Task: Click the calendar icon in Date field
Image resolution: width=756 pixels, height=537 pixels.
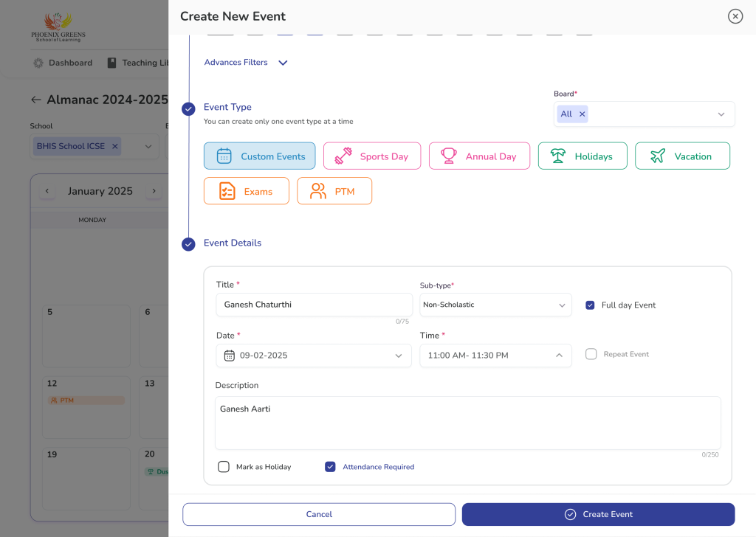Action: [229, 356]
